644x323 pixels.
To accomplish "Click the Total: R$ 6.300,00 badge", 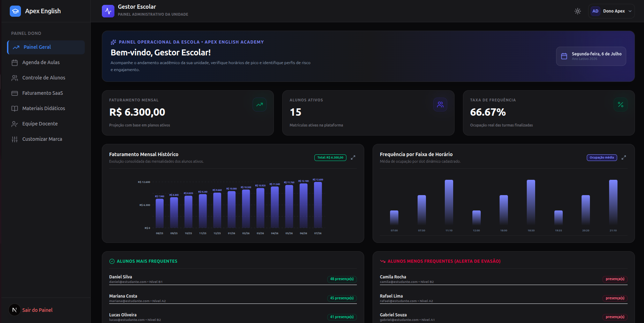I will pyautogui.click(x=330, y=157).
